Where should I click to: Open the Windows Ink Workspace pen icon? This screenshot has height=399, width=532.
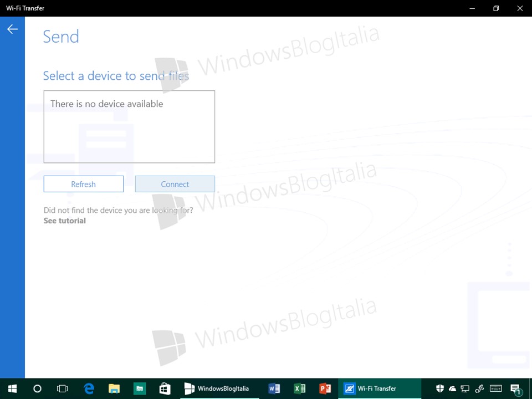479,389
